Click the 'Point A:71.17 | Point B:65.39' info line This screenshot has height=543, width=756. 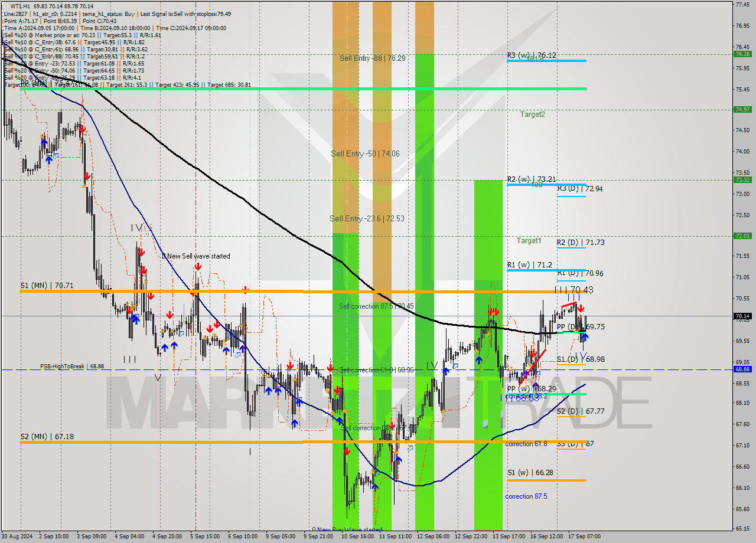pos(43,21)
